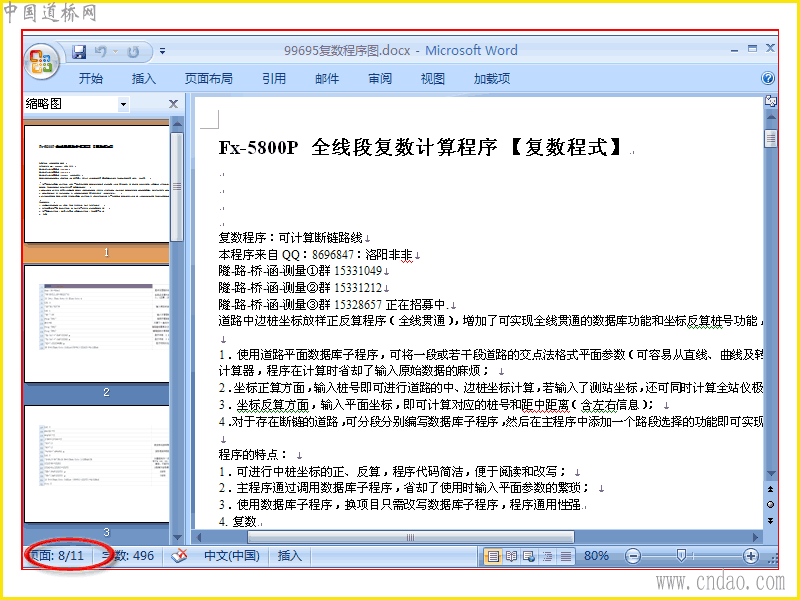This screenshot has height=600, width=800.
Task: Click the 中文(中国) language indicator
Action: click(x=232, y=556)
